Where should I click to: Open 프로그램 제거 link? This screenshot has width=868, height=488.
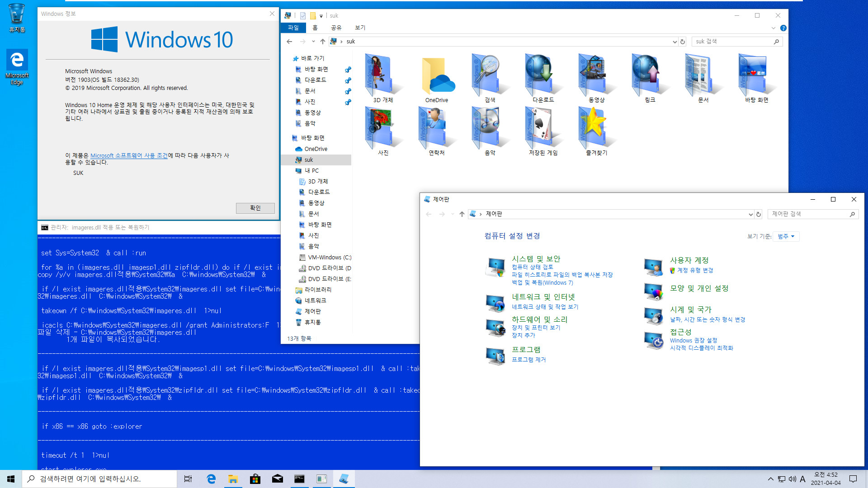[x=528, y=360]
